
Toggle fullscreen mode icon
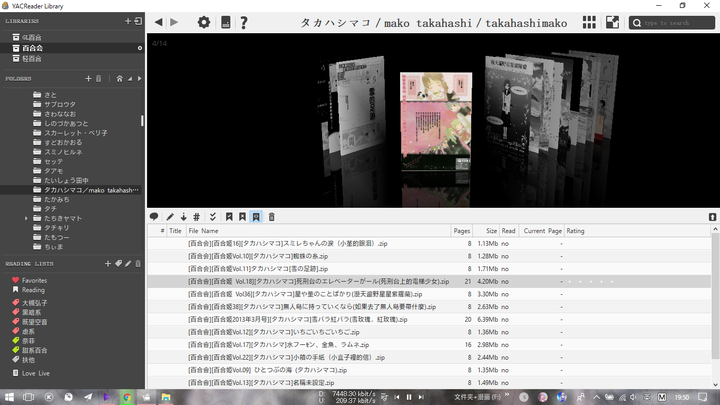coord(612,22)
